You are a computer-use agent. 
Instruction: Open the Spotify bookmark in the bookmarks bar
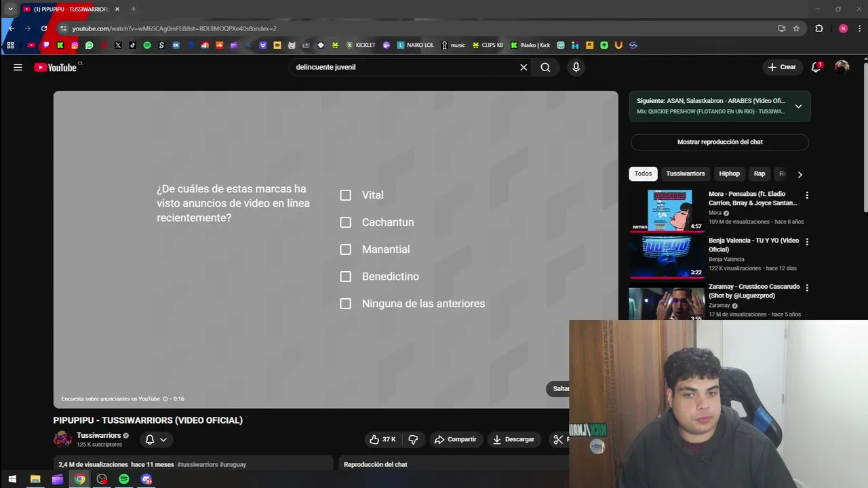click(147, 45)
